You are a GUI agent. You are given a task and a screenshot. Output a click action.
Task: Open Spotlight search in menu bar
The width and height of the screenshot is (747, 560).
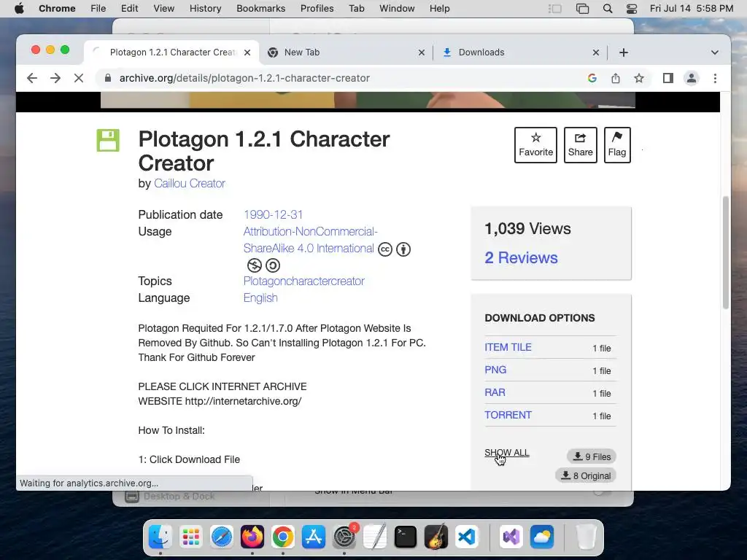point(608,9)
